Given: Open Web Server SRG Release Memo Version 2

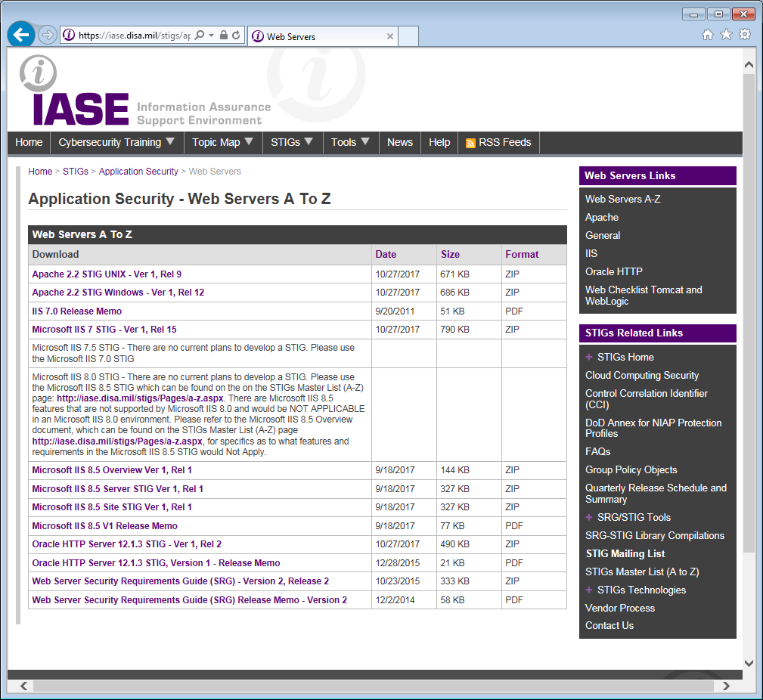Looking at the screenshot, I should pyautogui.click(x=190, y=600).
